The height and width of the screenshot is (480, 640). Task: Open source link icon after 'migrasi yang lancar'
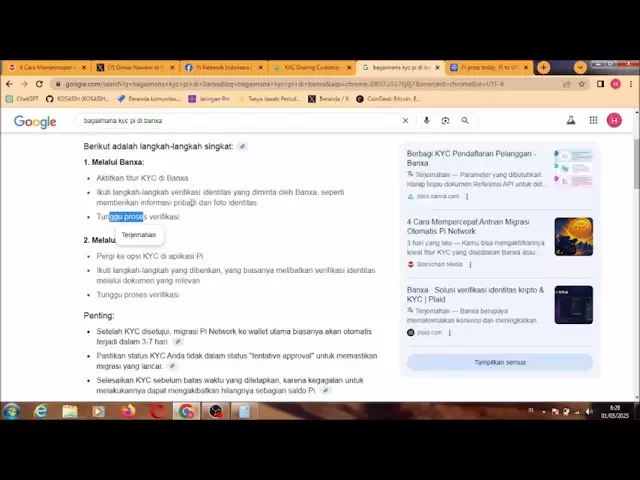(x=173, y=366)
